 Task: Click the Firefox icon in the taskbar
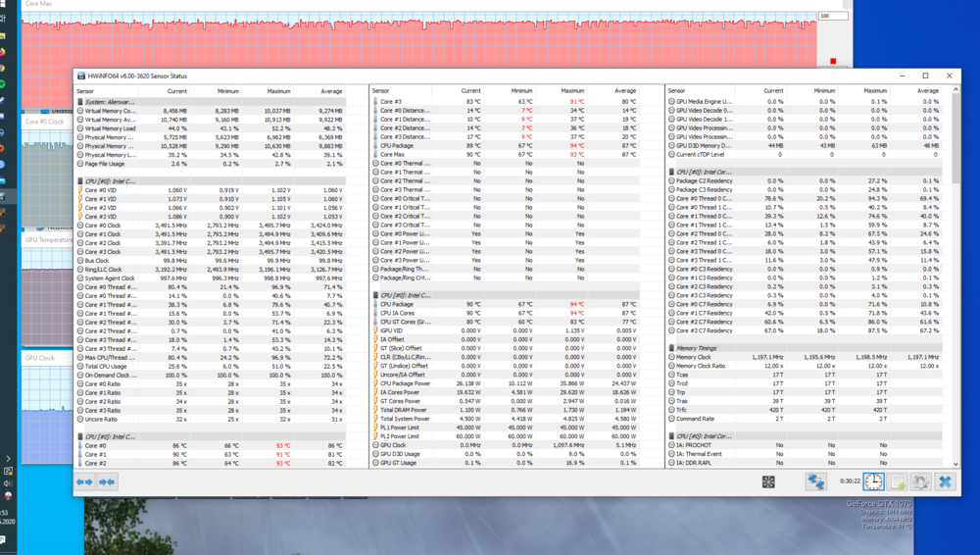4,51
